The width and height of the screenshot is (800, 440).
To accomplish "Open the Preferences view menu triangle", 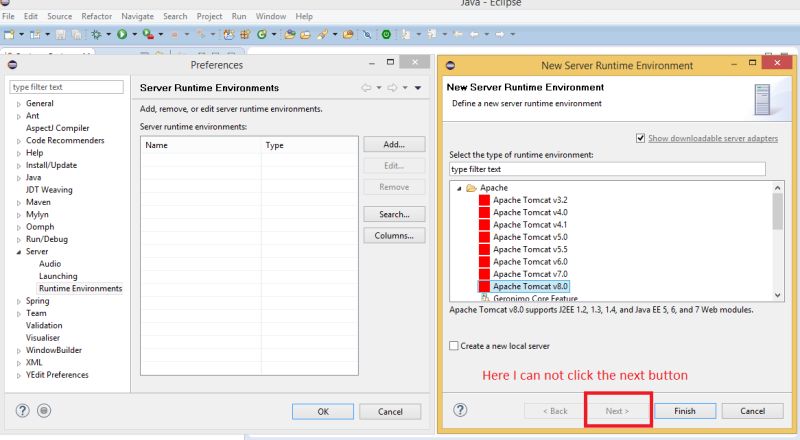I will coord(417,88).
